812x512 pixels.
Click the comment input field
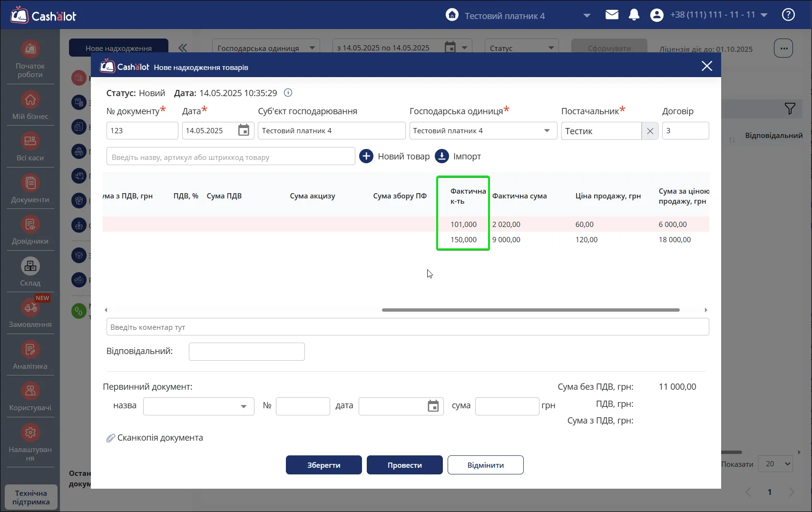pos(408,327)
